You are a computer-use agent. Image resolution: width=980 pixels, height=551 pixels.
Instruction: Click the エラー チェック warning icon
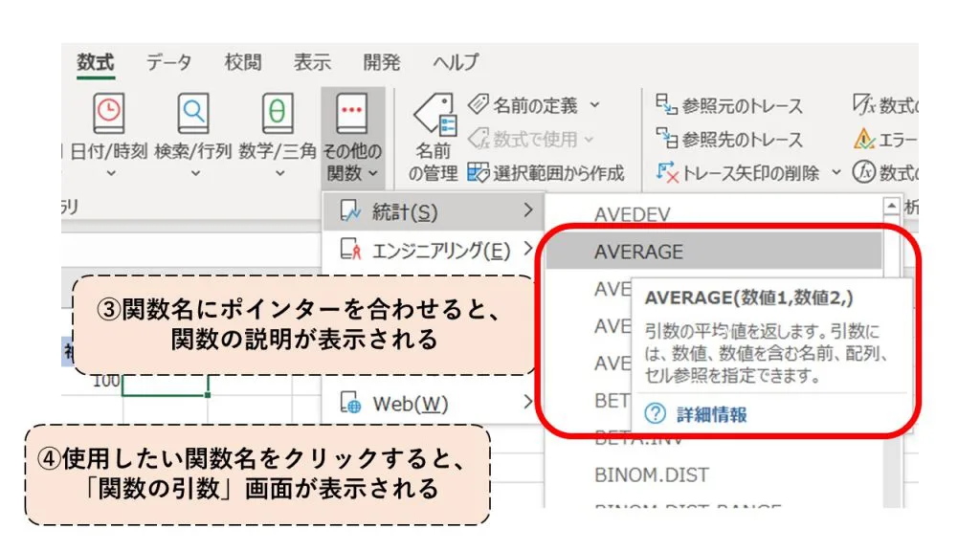pos(864,138)
